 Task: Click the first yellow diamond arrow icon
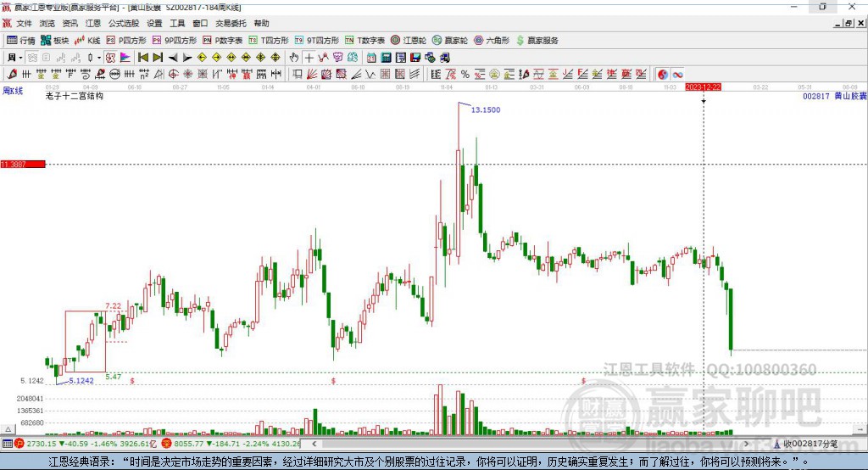pyautogui.click(x=202, y=58)
